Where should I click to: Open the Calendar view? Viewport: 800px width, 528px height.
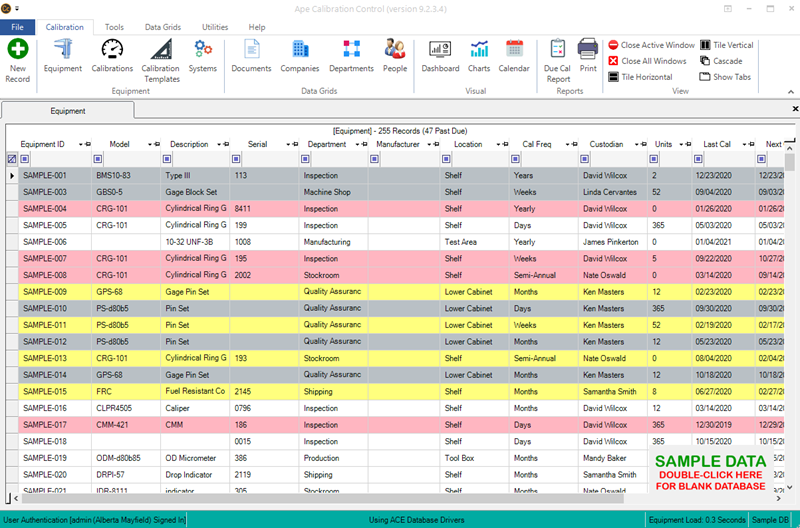pos(514,55)
